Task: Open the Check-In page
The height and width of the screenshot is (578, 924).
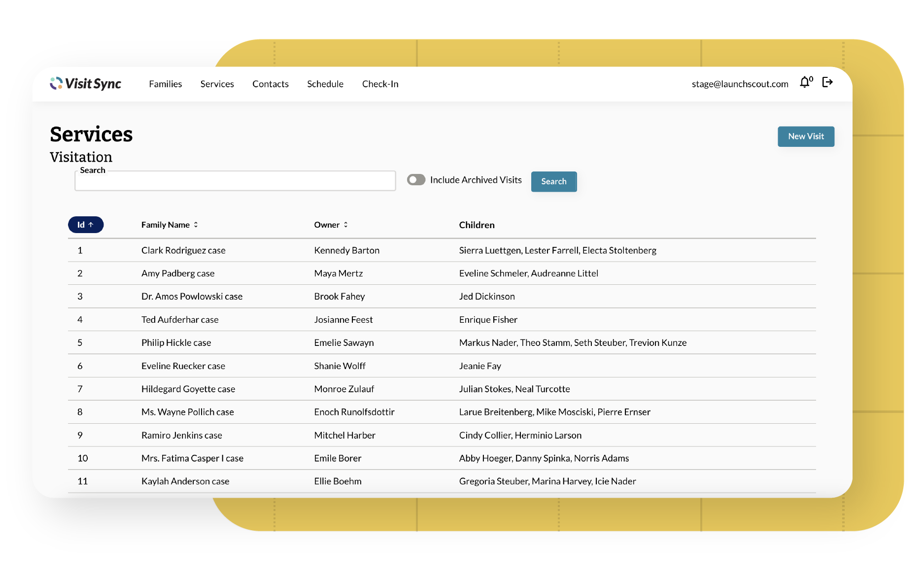Action: [x=380, y=84]
